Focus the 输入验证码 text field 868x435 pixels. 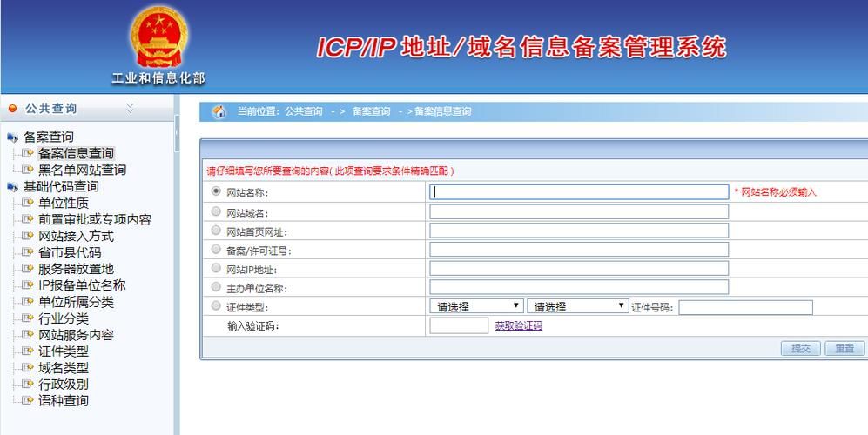pos(459,326)
